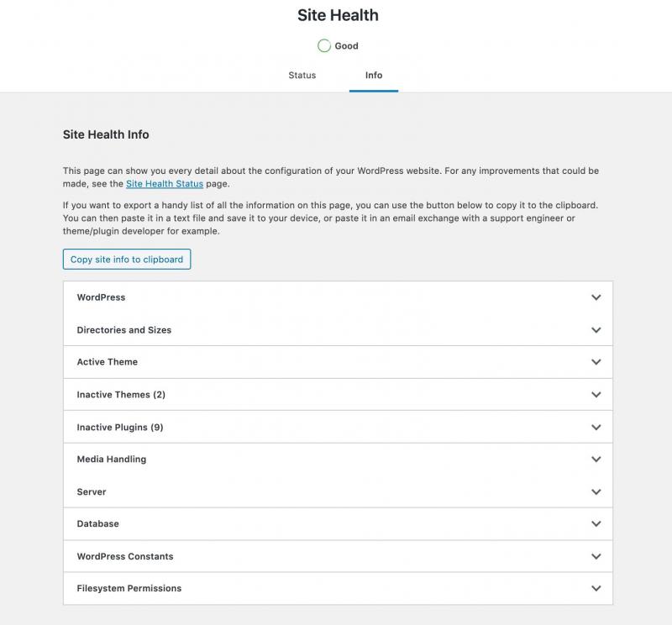Viewport: 672px width, 625px height.
Task: Click Copy site info to clipboard button
Action: tap(127, 260)
